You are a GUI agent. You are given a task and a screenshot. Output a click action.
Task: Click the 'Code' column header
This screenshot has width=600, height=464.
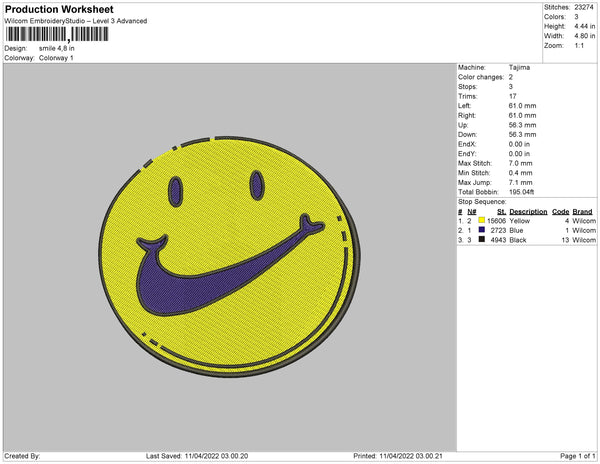coord(561,212)
